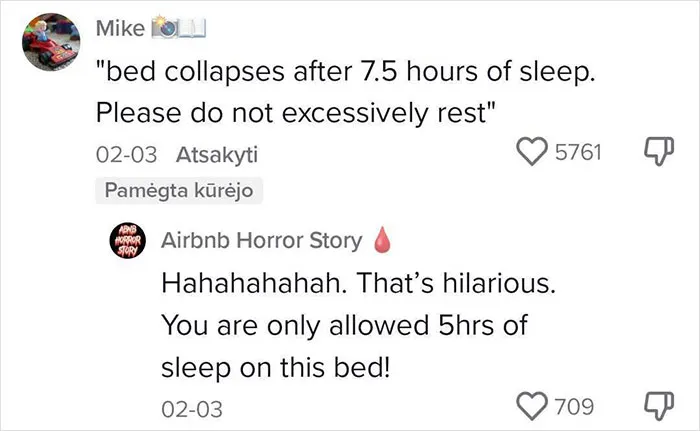700x431 pixels.
Task: Like Mike's comment with heart icon
Action: click(x=532, y=151)
